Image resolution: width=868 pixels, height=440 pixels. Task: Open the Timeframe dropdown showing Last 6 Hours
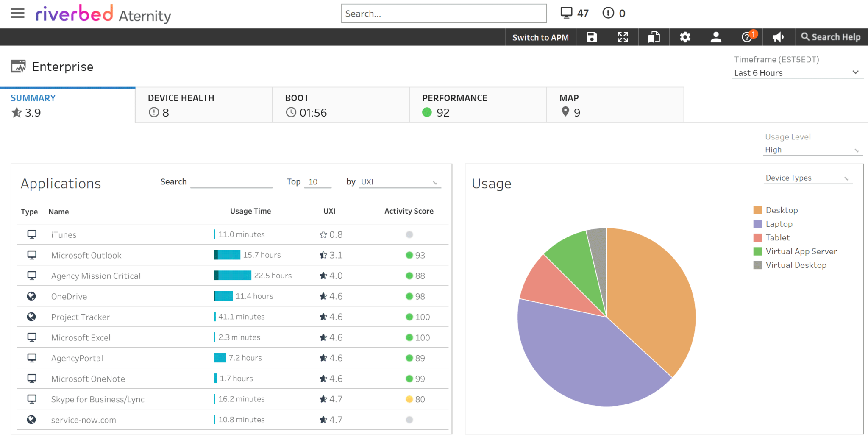pyautogui.click(x=797, y=72)
